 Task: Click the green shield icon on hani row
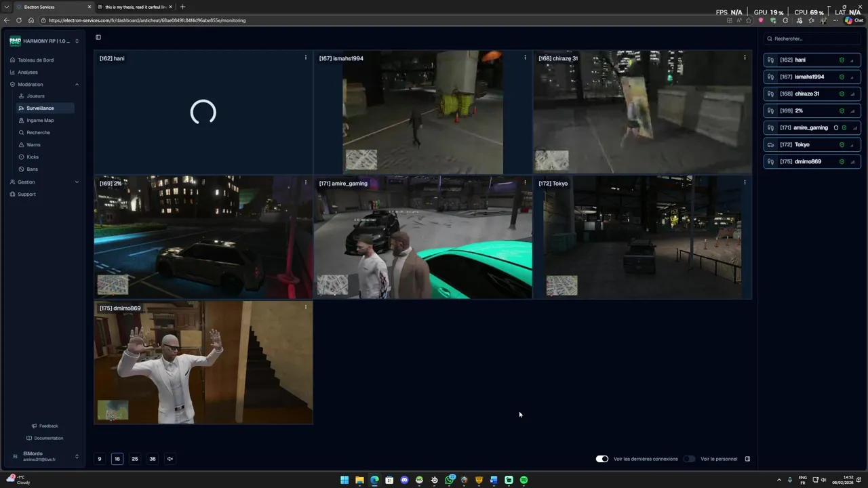tap(842, 60)
